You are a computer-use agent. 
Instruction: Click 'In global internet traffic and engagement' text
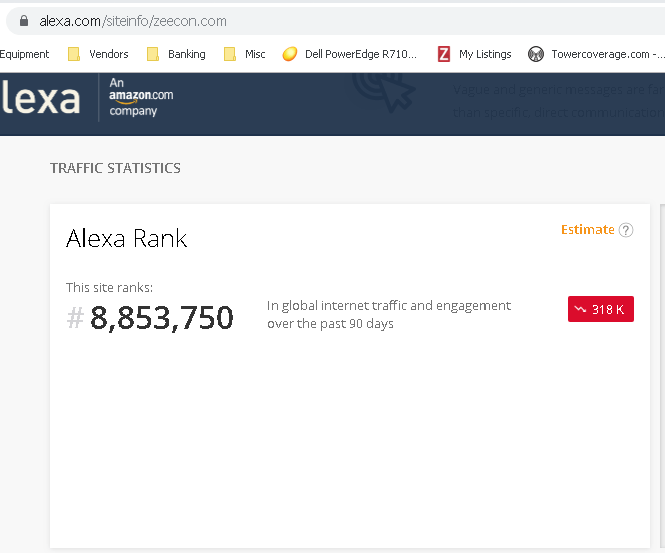tap(388, 306)
